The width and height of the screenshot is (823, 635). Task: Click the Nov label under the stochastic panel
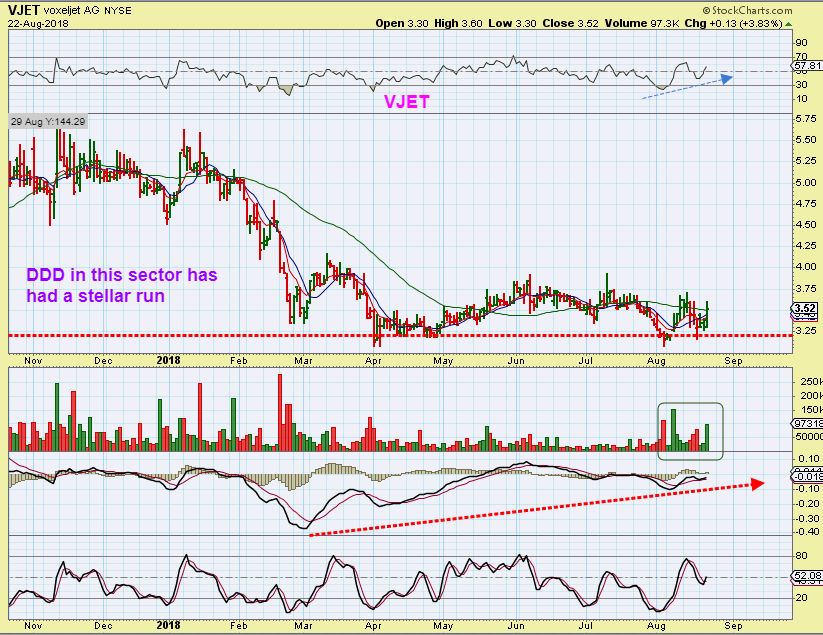(33, 626)
